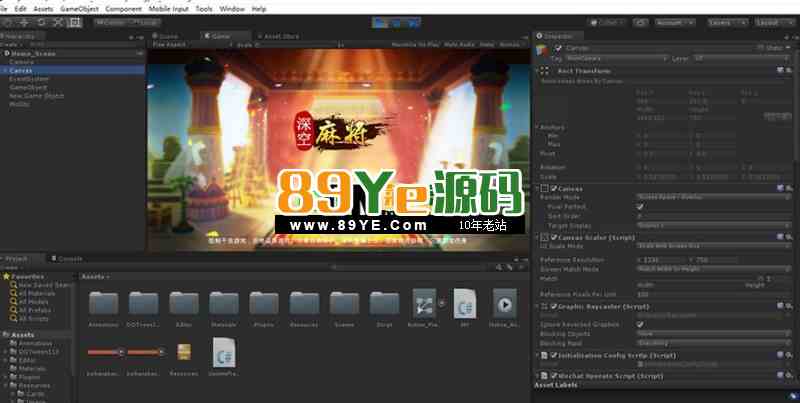Select the second red slider-bar image asset
The width and height of the screenshot is (800, 403).
(146, 352)
